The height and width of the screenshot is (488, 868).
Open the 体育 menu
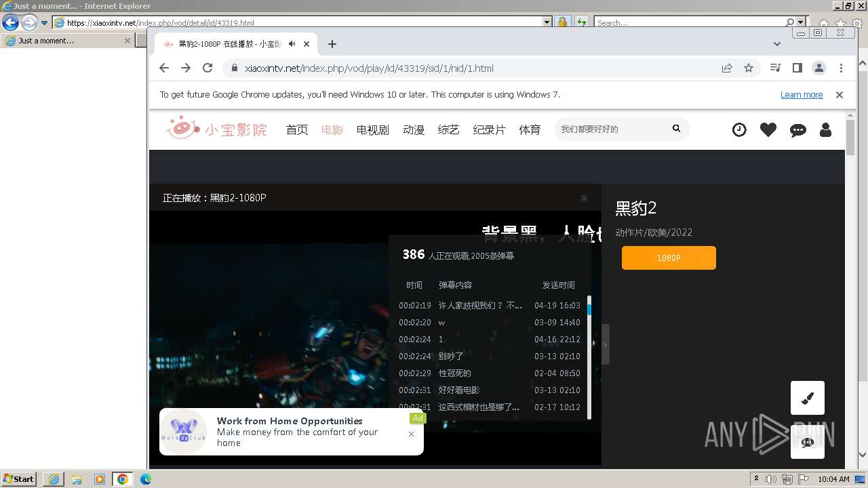(530, 129)
